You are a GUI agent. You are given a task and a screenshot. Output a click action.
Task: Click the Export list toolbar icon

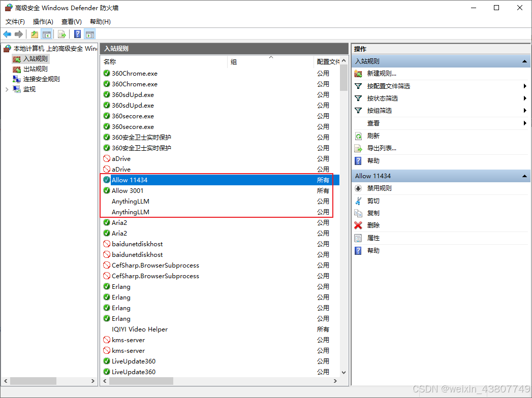[62, 34]
